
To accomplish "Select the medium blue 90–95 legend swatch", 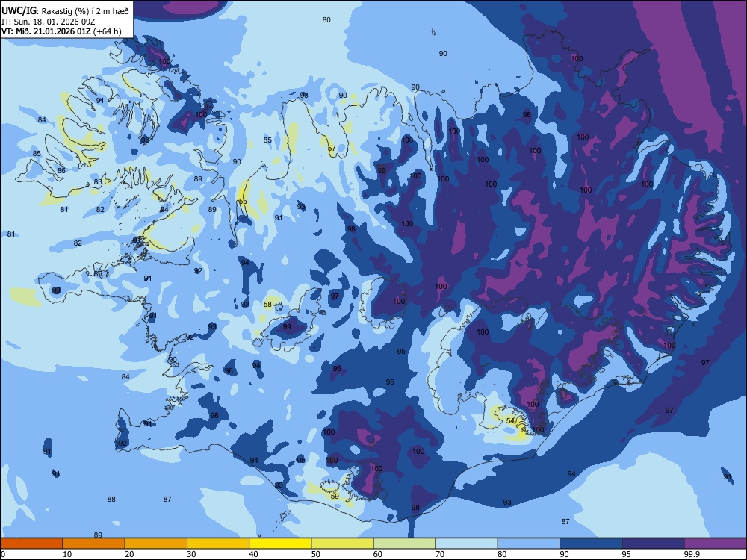I will click(591, 544).
